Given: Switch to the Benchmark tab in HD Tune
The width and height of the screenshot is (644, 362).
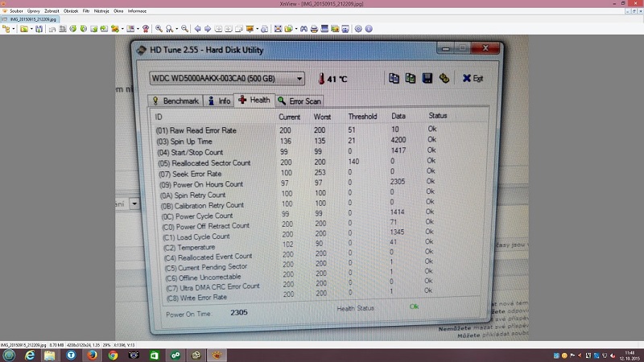Looking at the screenshot, I should click(x=175, y=101).
